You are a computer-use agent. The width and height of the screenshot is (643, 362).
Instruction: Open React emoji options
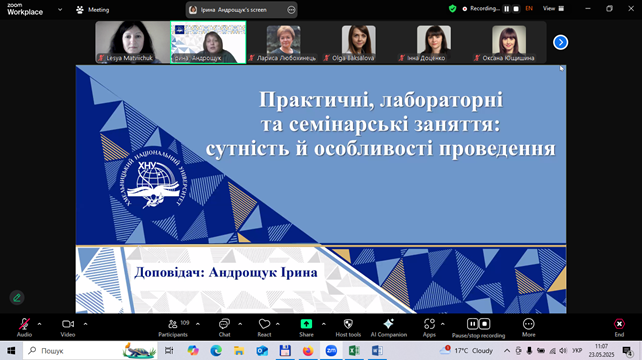[x=264, y=328]
